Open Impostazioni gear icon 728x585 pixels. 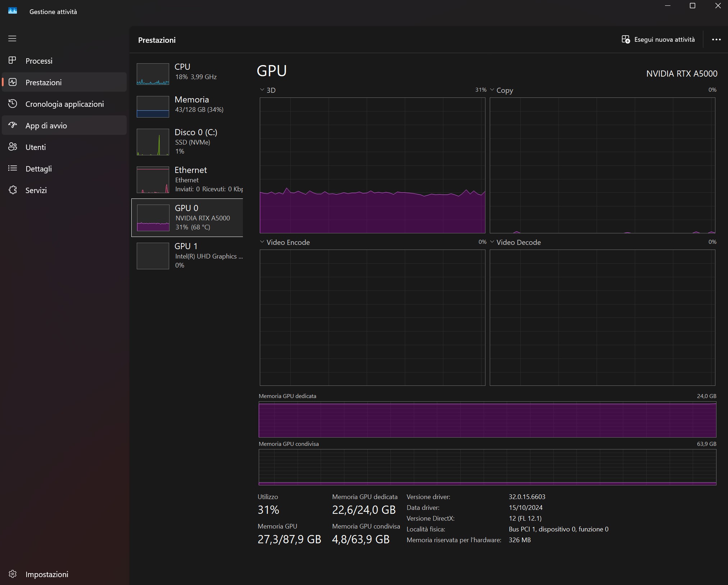13,574
